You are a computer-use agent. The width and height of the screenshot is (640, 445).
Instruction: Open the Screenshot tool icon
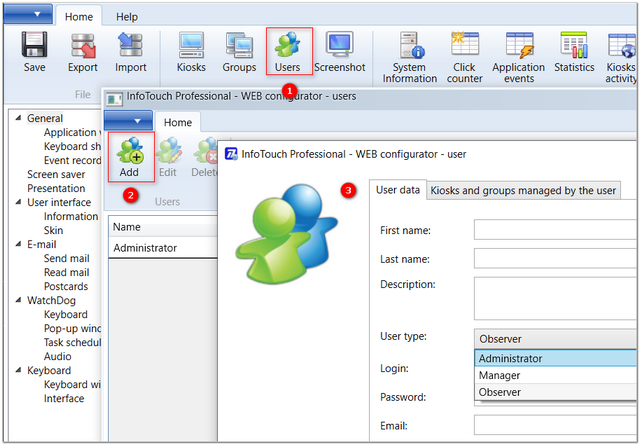coord(340,45)
